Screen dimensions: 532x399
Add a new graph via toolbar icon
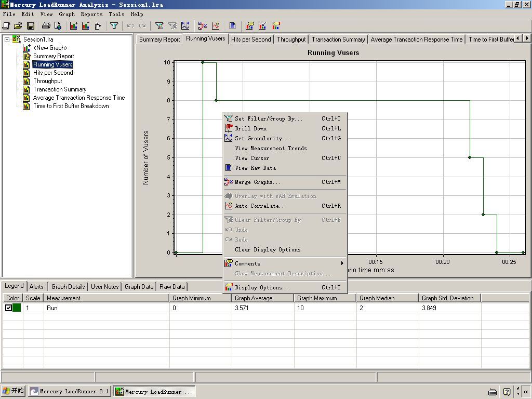coord(74,26)
